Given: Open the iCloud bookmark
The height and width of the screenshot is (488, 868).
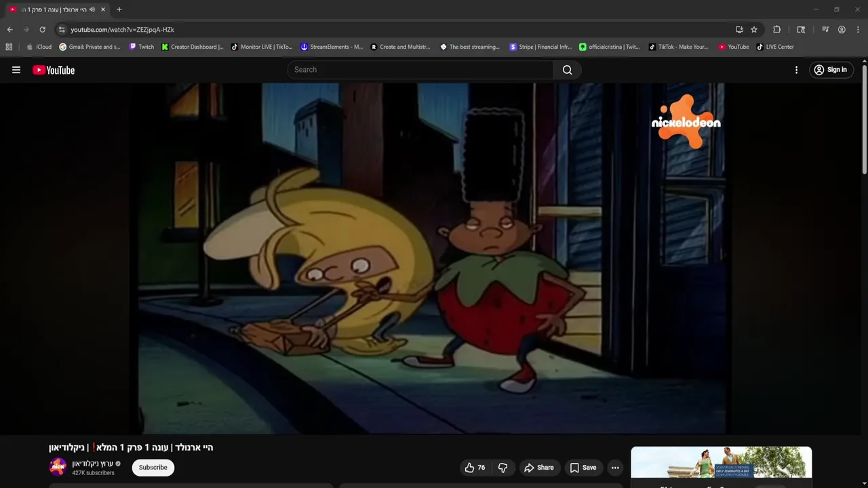Looking at the screenshot, I should [x=39, y=47].
